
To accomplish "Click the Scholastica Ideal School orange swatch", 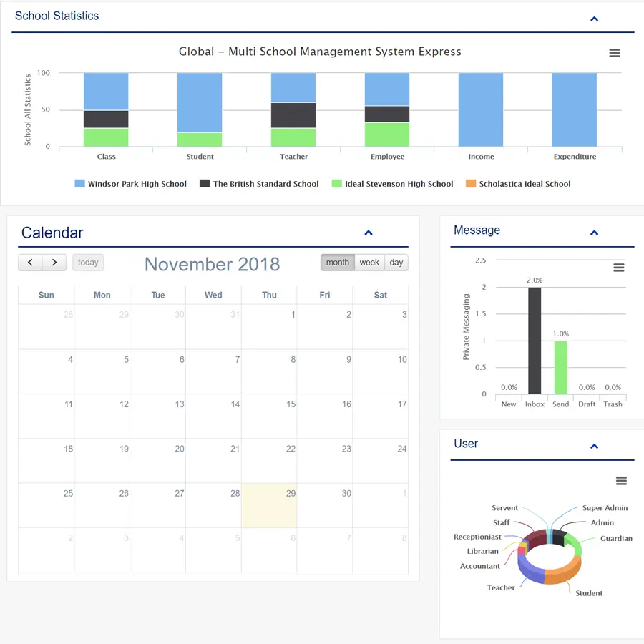I will pyautogui.click(x=471, y=183).
